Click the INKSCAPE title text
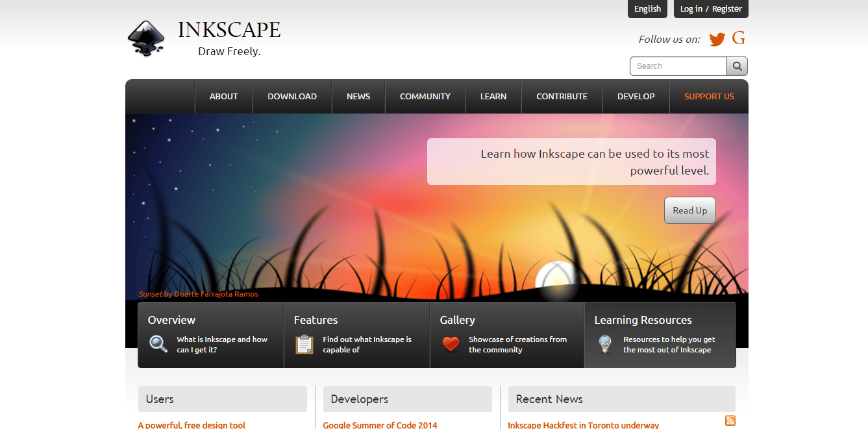Image resolution: width=868 pixels, height=429 pixels. [x=229, y=30]
